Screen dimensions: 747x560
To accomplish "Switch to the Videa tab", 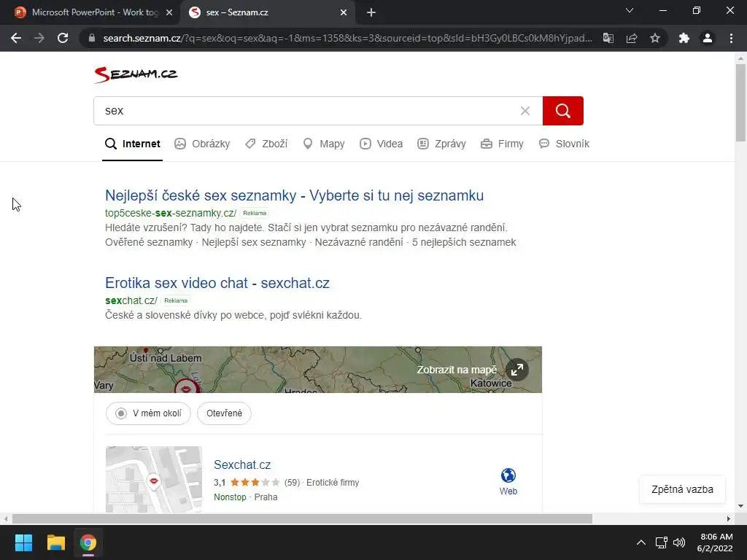I will [x=381, y=144].
